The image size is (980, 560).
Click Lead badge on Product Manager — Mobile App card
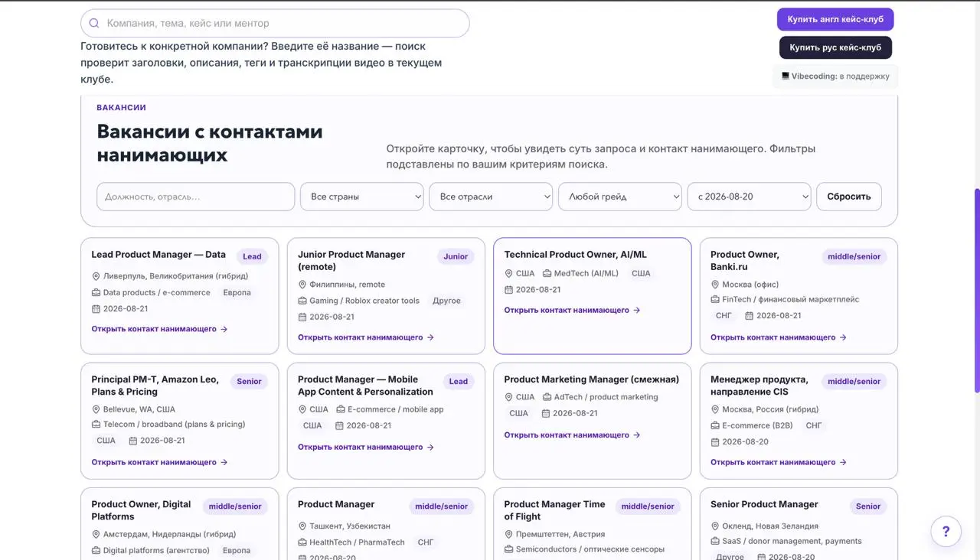459,382
